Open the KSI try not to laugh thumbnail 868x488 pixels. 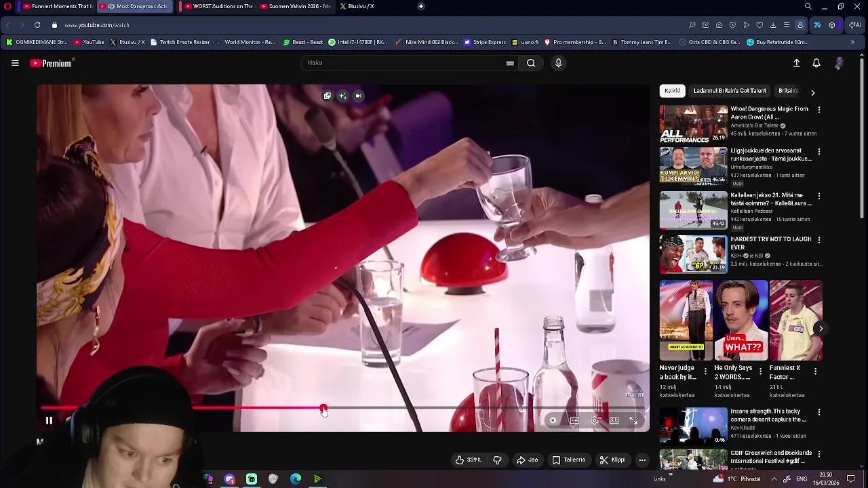pyautogui.click(x=693, y=253)
